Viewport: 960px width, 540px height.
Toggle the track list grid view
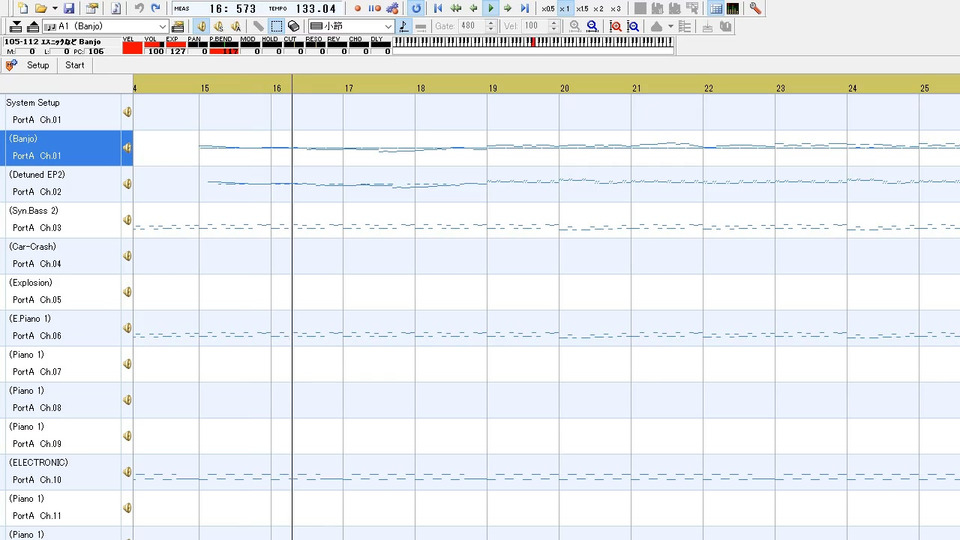pos(716,9)
